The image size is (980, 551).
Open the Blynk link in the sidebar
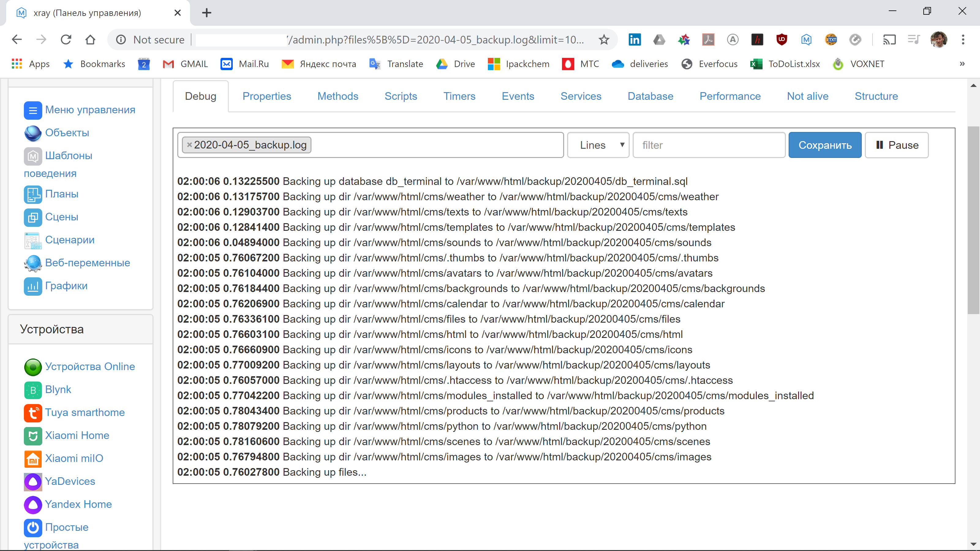click(58, 389)
